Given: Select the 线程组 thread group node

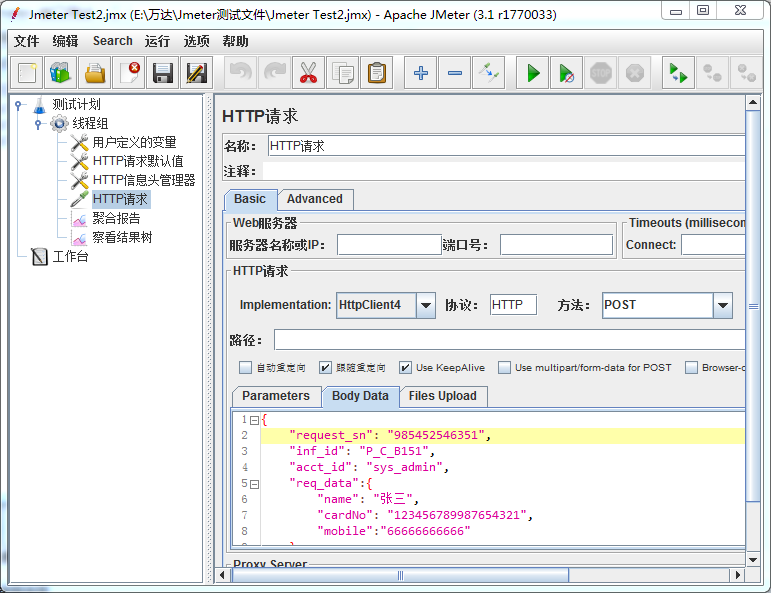Looking at the screenshot, I should click(x=90, y=123).
